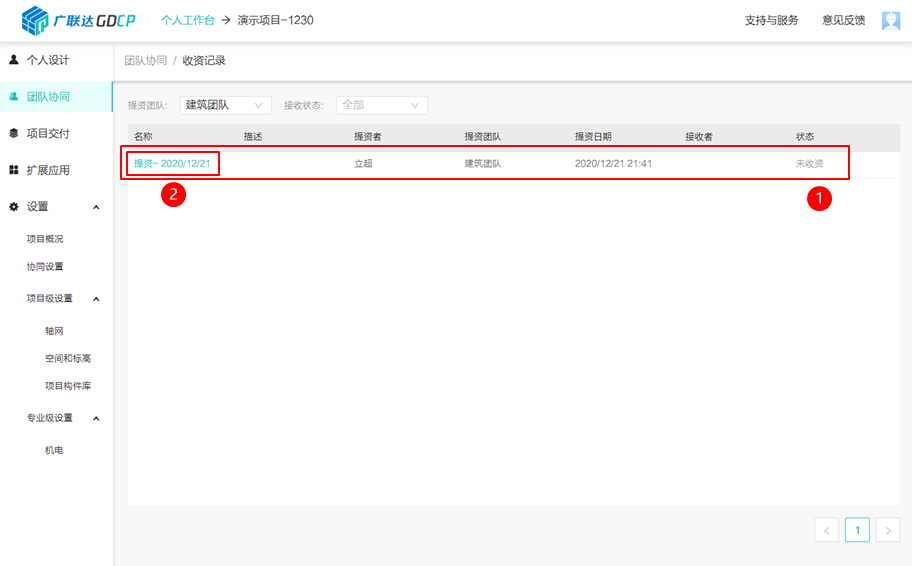Click the 扩展应用 grid icon
The width and height of the screenshot is (912, 566).
click(x=14, y=170)
